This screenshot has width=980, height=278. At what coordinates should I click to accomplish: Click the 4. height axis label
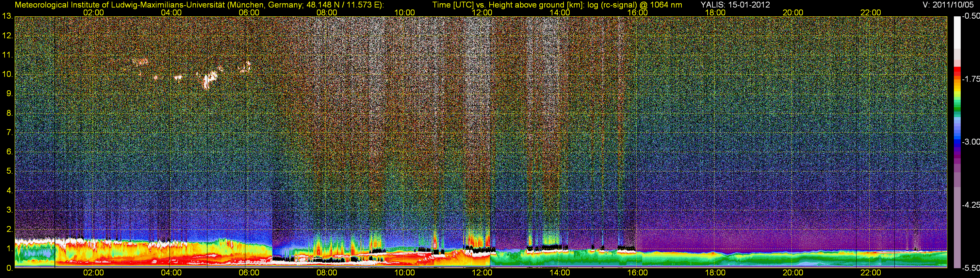tap(9, 190)
